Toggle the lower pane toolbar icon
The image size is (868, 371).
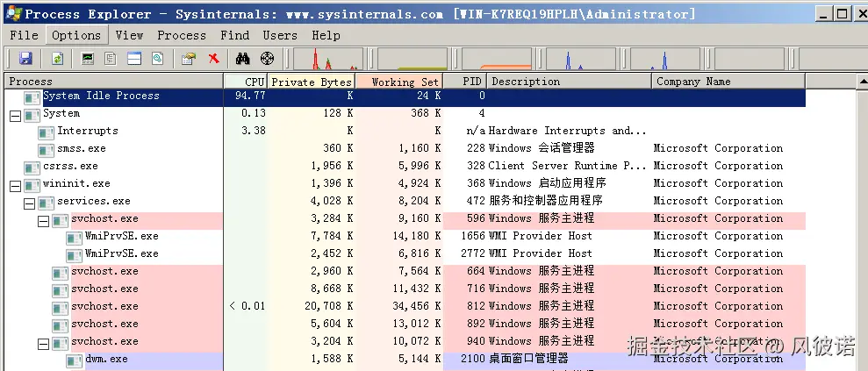click(x=134, y=59)
